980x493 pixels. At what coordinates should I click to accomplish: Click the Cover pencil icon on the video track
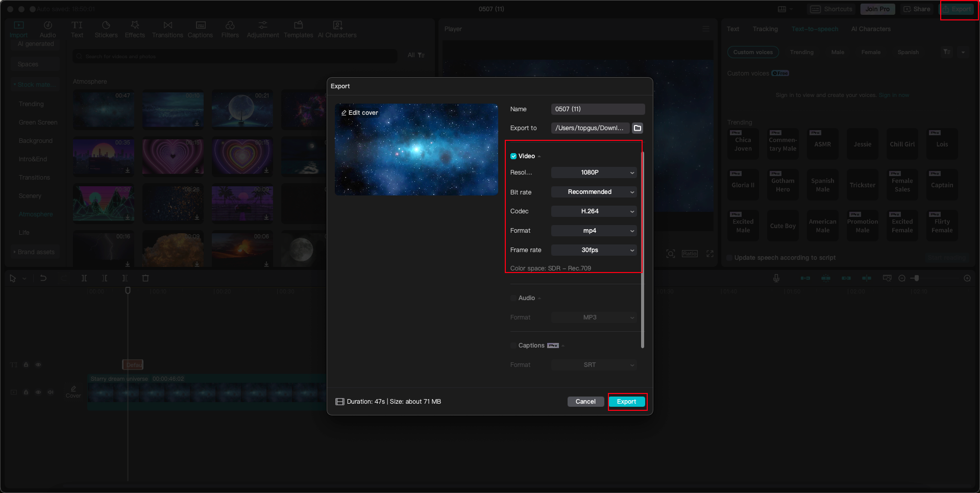coord(73,389)
